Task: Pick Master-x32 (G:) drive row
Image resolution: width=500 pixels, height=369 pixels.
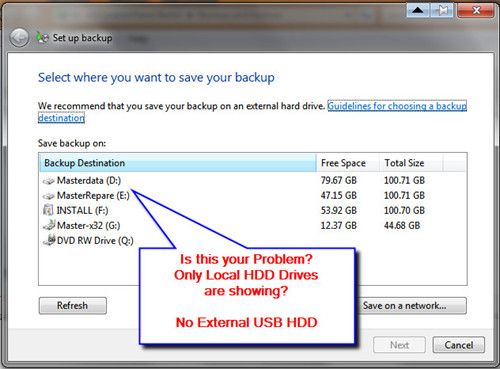Action: pyautogui.click(x=253, y=226)
